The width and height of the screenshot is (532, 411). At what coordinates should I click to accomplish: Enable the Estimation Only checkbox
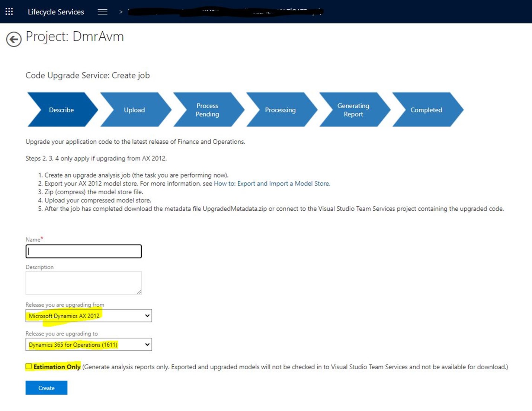click(x=29, y=366)
